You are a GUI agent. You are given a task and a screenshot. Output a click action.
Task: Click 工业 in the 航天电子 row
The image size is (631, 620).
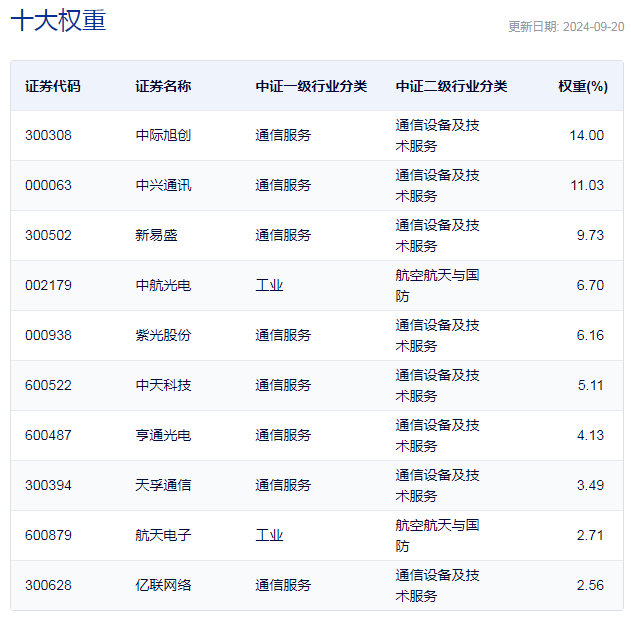[x=269, y=535]
